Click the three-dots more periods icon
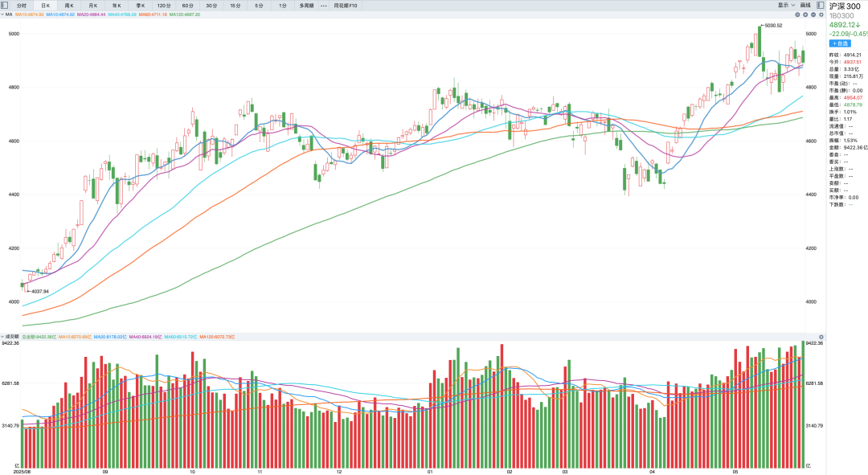868x475 pixels. (323, 6)
